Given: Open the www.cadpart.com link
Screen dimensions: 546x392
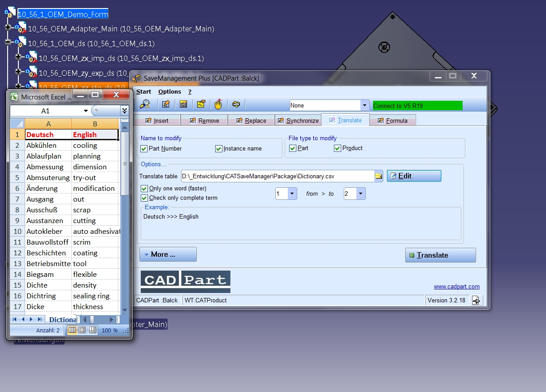Looking at the screenshot, I should point(456,287).
